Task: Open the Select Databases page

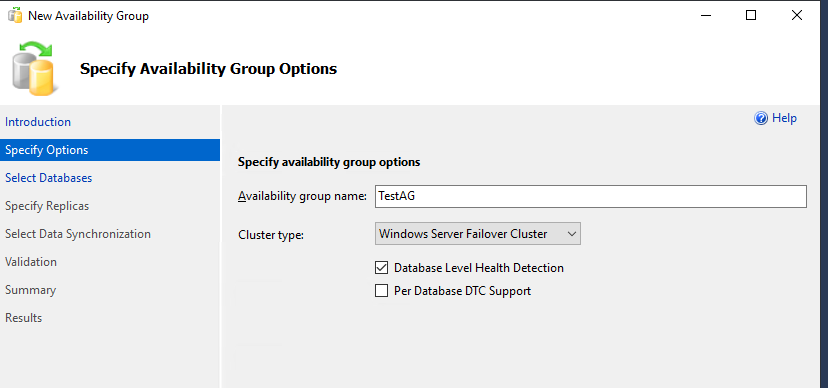Action: (49, 178)
